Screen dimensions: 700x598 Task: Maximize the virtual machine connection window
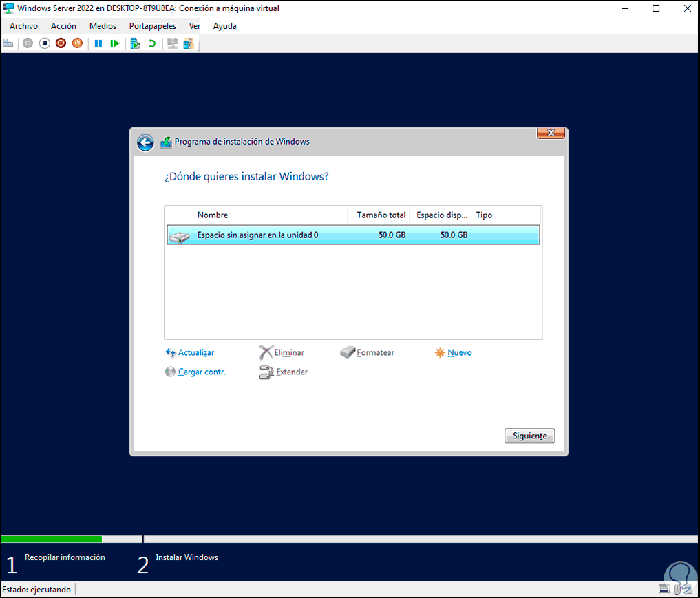click(656, 8)
